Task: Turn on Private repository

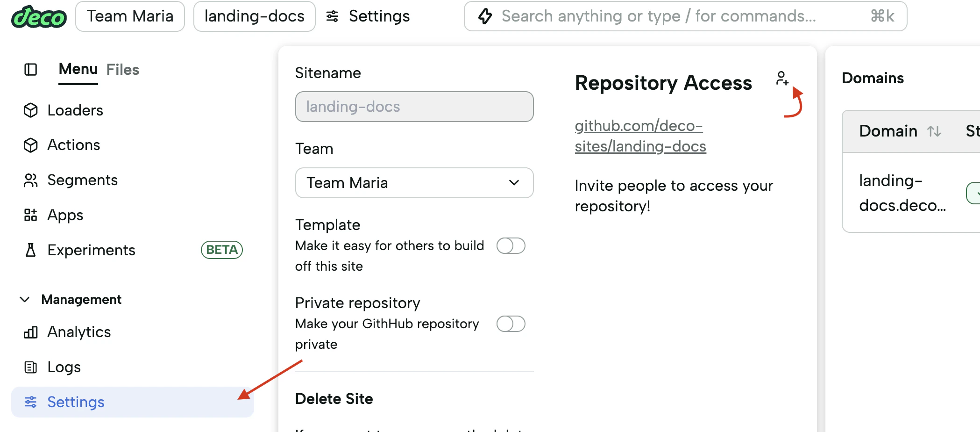Action: pos(511,324)
